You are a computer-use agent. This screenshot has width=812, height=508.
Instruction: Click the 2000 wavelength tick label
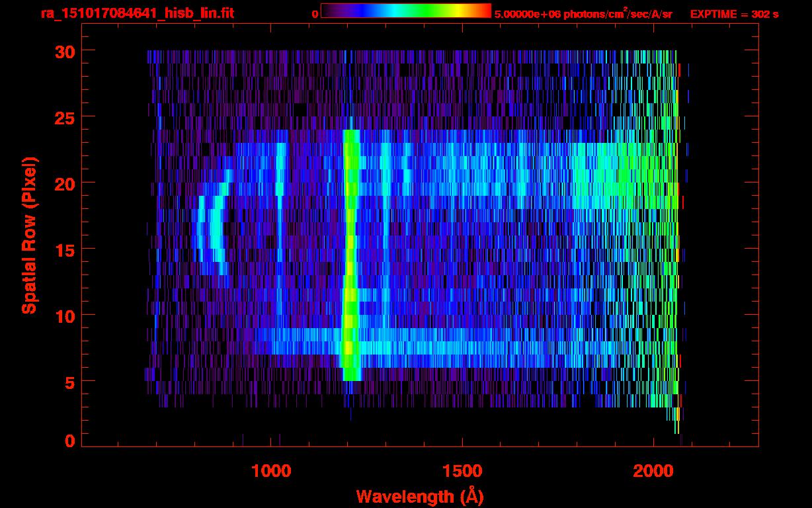(x=653, y=471)
